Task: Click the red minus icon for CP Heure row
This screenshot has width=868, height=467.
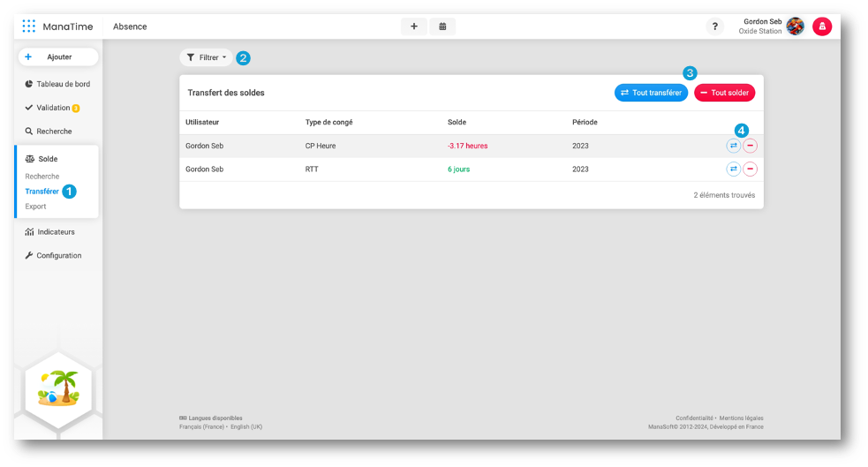Action: [x=750, y=146]
